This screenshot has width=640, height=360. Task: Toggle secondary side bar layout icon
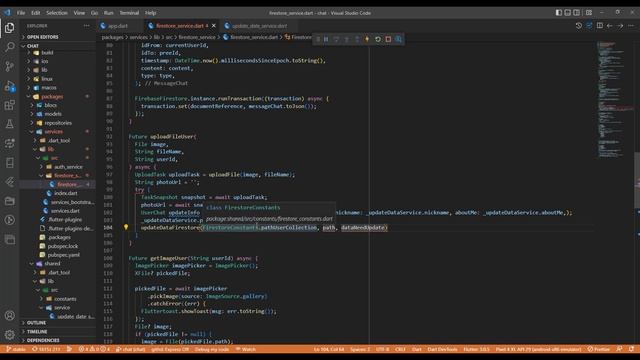coord(577,13)
